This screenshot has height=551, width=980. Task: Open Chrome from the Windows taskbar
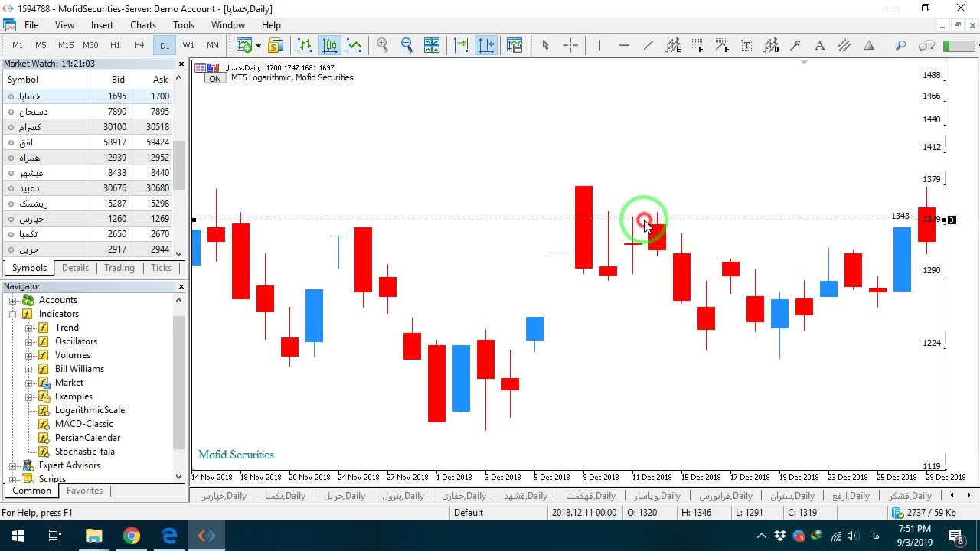click(132, 536)
